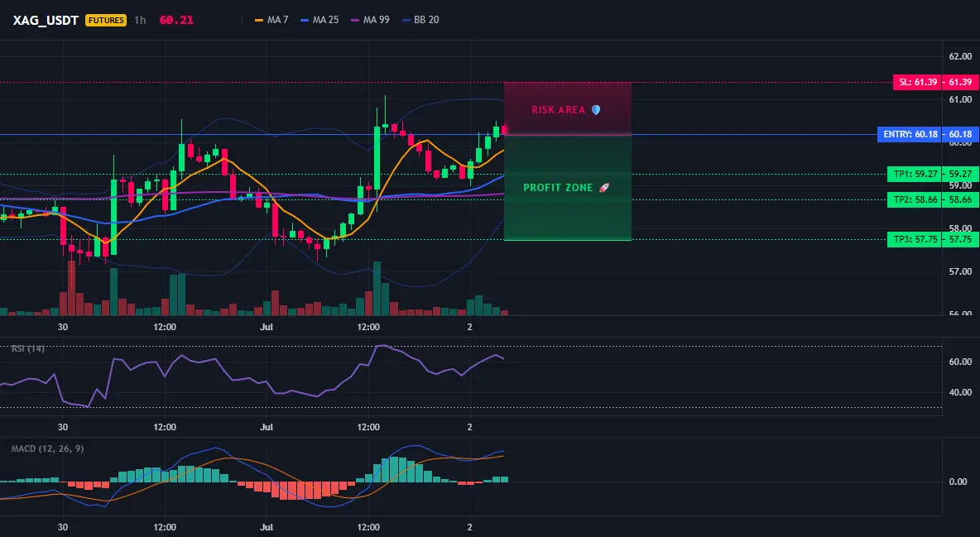Click the ENTRY: 60.18 price label

click(x=910, y=134)
